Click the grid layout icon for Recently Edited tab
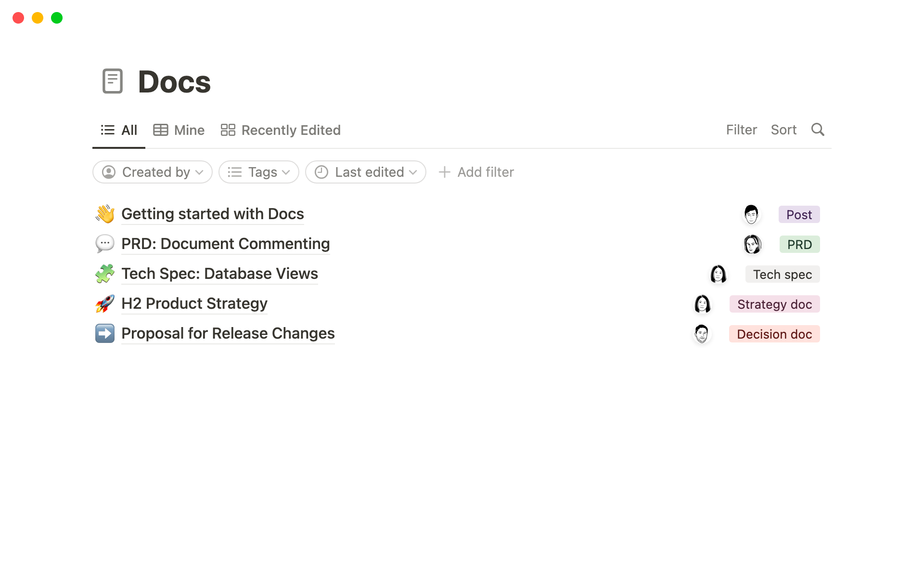The height and width of the screenshot is (578, 924). click(x=228, y=130)
